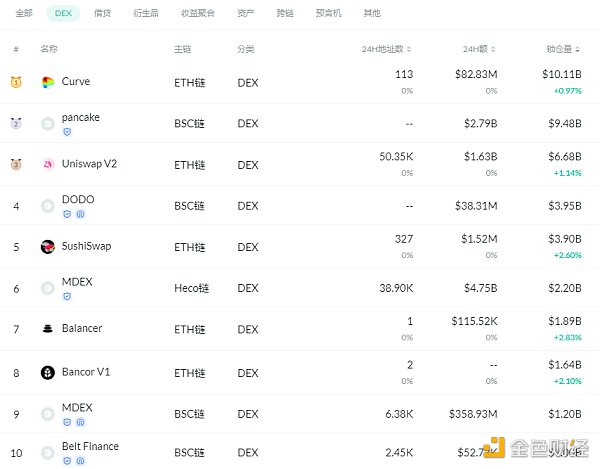Viewport: 600px width, 469px height.
Task: Click the gold first-place medal icon
Action: 16,82
